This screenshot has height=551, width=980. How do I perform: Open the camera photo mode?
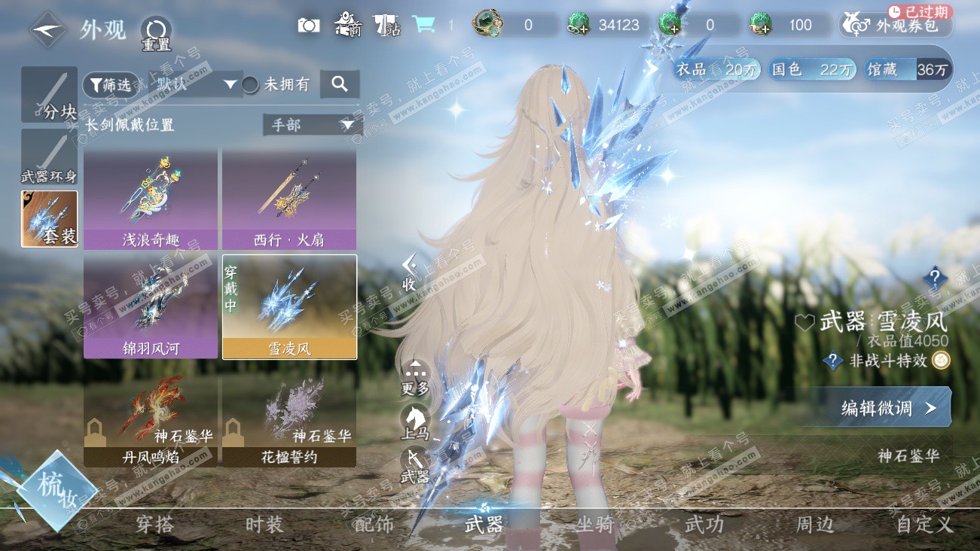tap(308, 25)
